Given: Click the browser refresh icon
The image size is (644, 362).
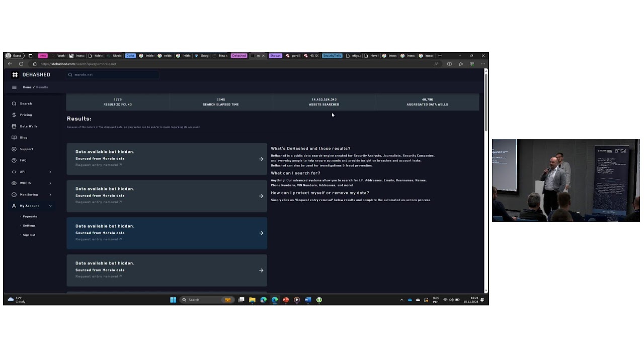Looking at the screenshot, I should [21, 64].
